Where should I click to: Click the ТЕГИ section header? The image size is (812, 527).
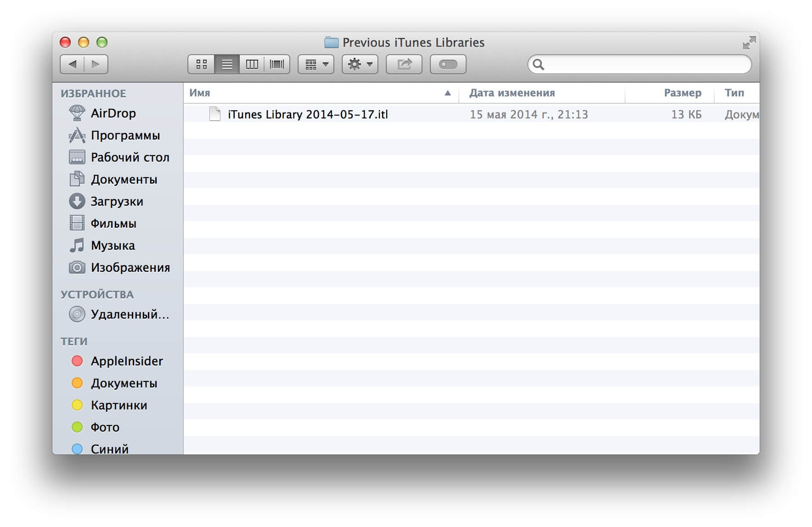[74, 342]
